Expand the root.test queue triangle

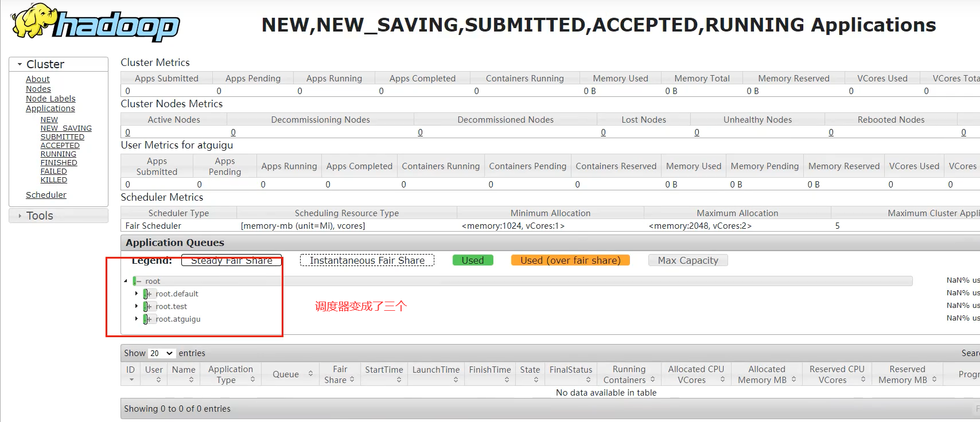coord(137,306)
